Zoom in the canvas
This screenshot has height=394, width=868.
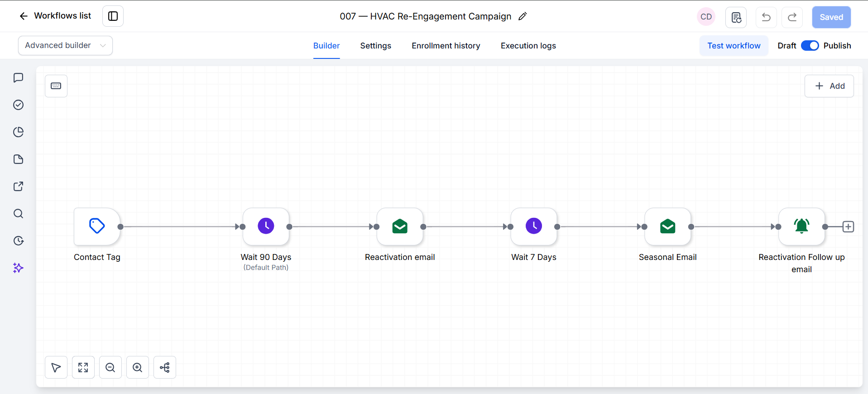pyautogui.click(x=138, y=367)
